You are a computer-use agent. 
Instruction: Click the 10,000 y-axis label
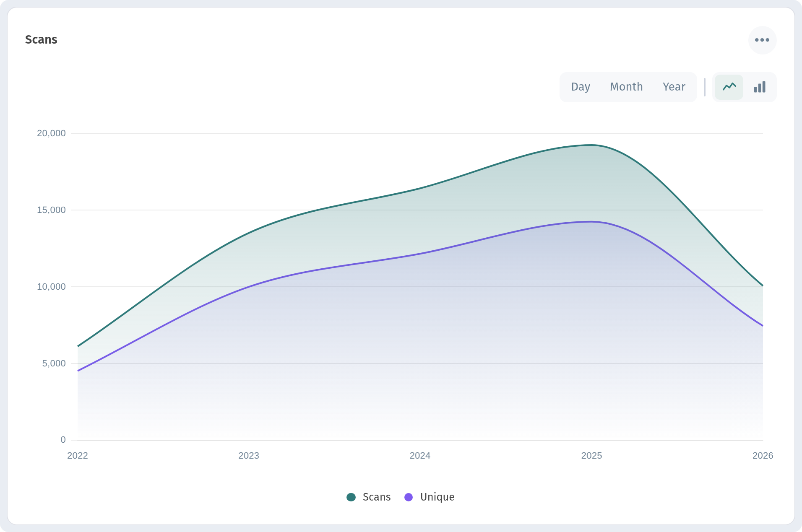coord(51,287)
